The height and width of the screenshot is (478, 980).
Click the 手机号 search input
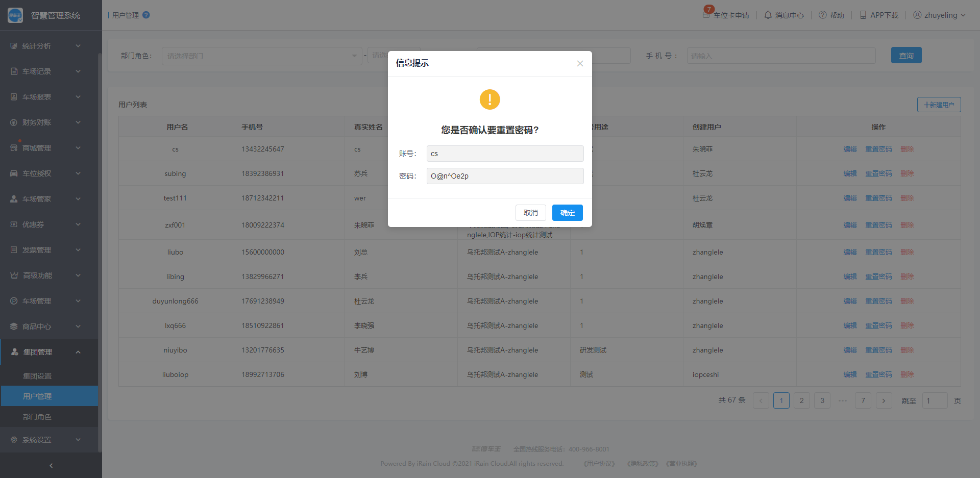[781, 56]
